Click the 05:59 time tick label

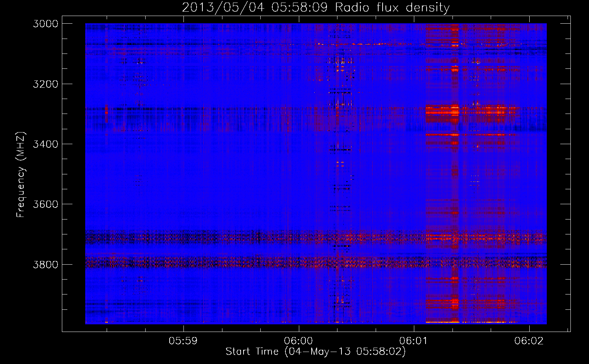[x=183, y=341]
